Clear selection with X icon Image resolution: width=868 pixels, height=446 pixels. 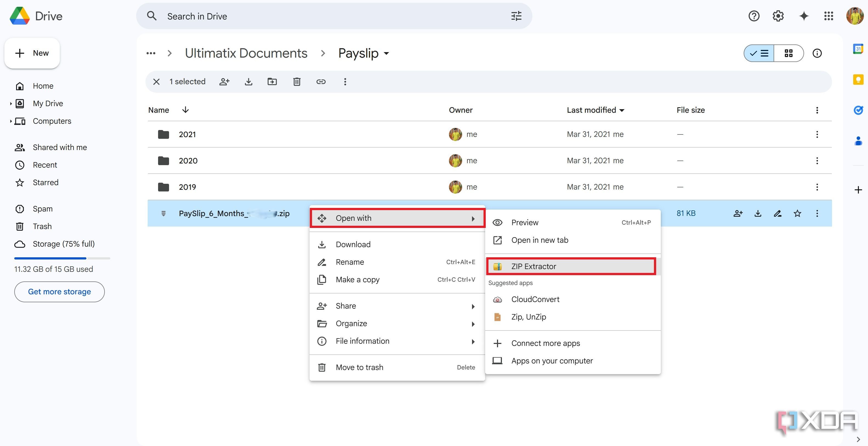tap(156, 81)
